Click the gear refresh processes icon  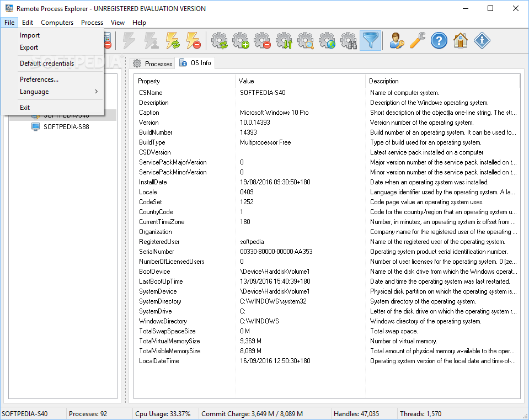click(x=220, y=41)
